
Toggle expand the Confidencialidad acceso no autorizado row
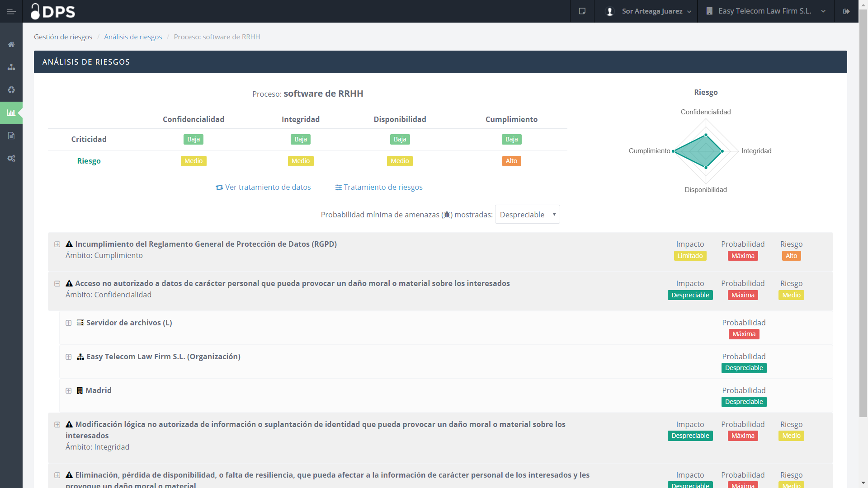pos(57,283)
